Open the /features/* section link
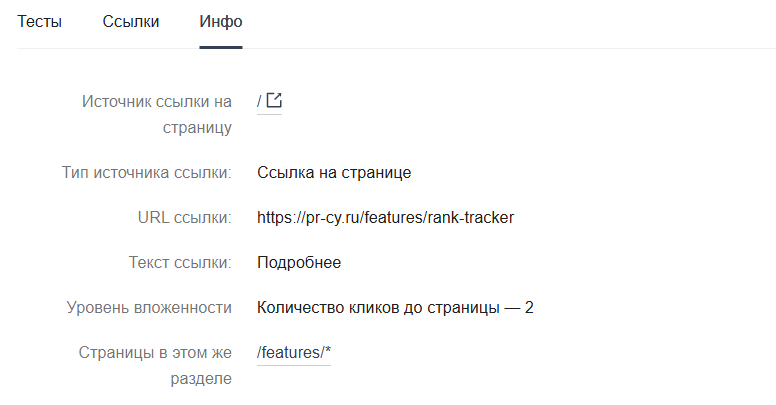776x405 pixels. 293,353
